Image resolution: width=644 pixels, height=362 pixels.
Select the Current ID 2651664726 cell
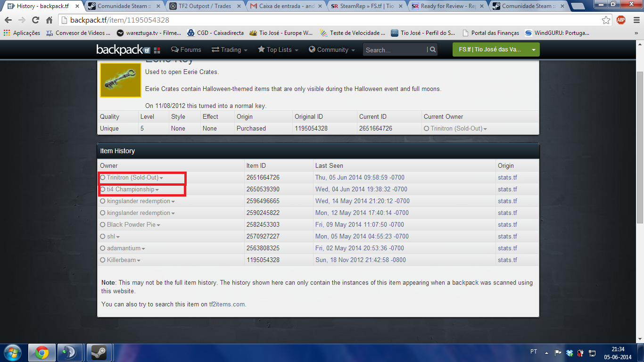click(x=375, y=128)
